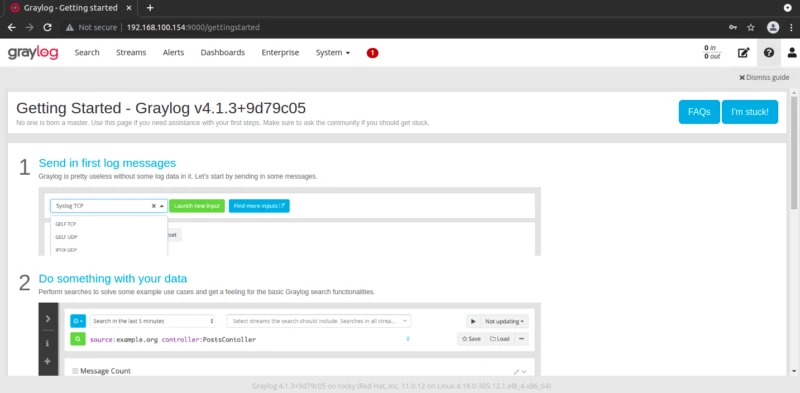The width and height of the screenshot is (800, 393).
Task: Open the Search in the last 5 minutes dropdown
Action: click(x=153, y=321)
